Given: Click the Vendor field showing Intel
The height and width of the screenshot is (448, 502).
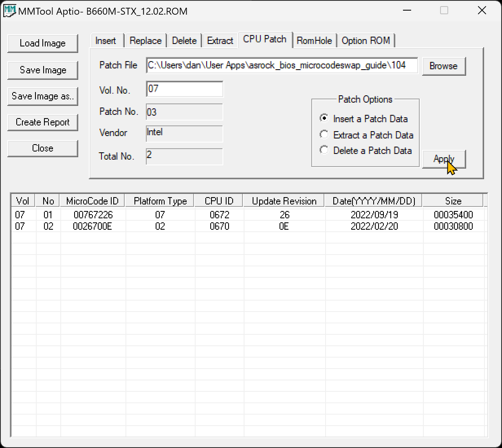Looking at the screenshot, I should [x=185, y=134].
